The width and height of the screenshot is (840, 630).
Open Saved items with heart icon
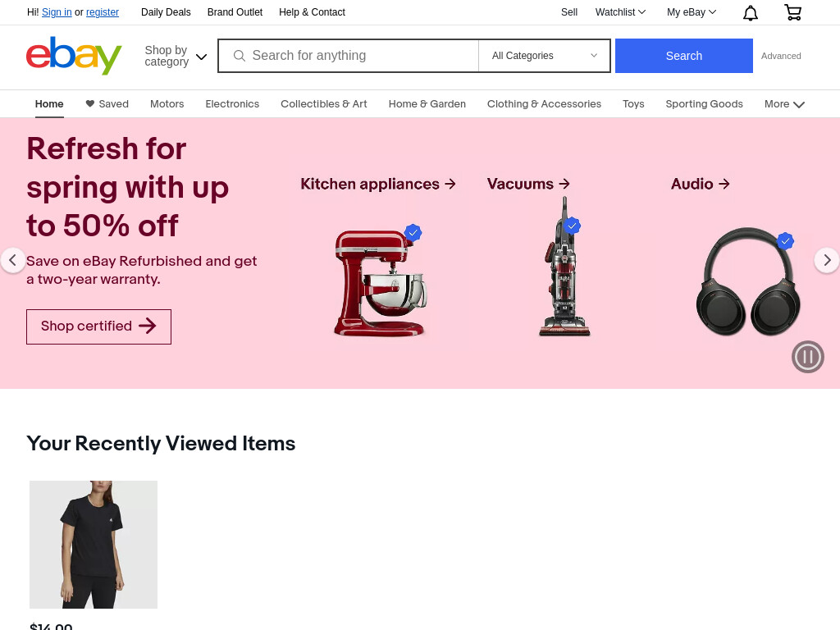(x=107, y=104)
